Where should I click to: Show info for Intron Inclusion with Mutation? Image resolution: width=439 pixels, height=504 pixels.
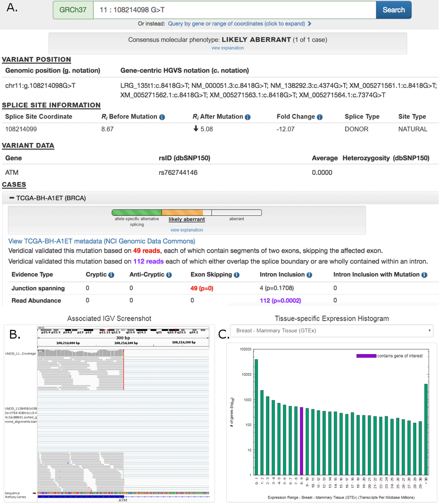pos(424,275)
